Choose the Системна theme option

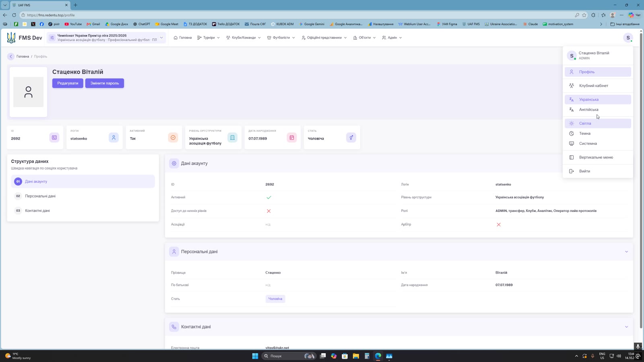598,144
